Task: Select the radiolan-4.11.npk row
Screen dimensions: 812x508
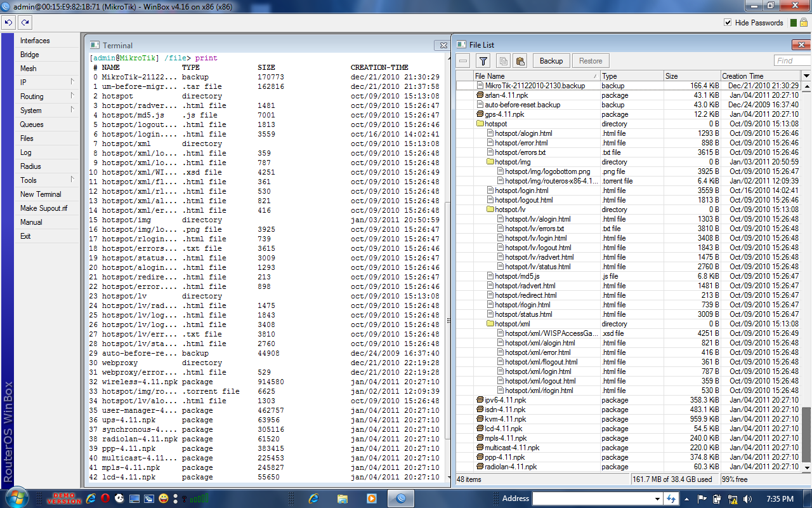Action: click(628, 467)
